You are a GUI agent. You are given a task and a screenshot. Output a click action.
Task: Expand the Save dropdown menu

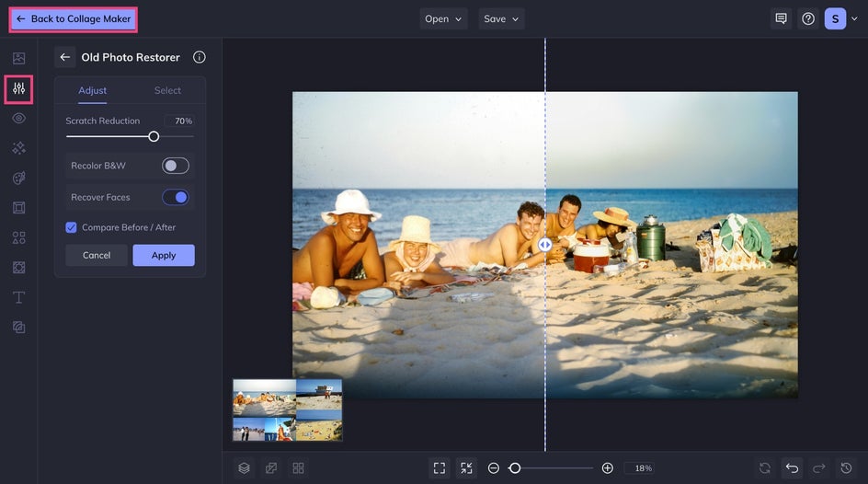click(x=501, y=18)
